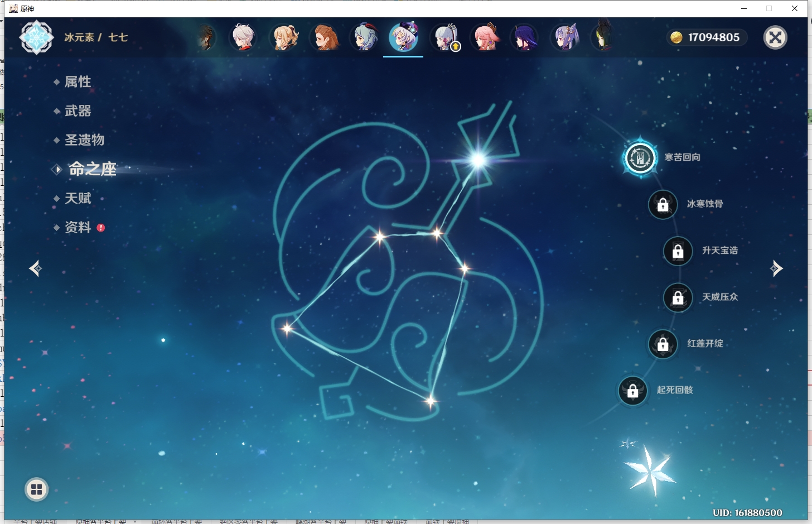The width and height of the screenshot is (812, 524).
Task: Click the lock icon for 天威压众
Action: click(x=678, y=297)
